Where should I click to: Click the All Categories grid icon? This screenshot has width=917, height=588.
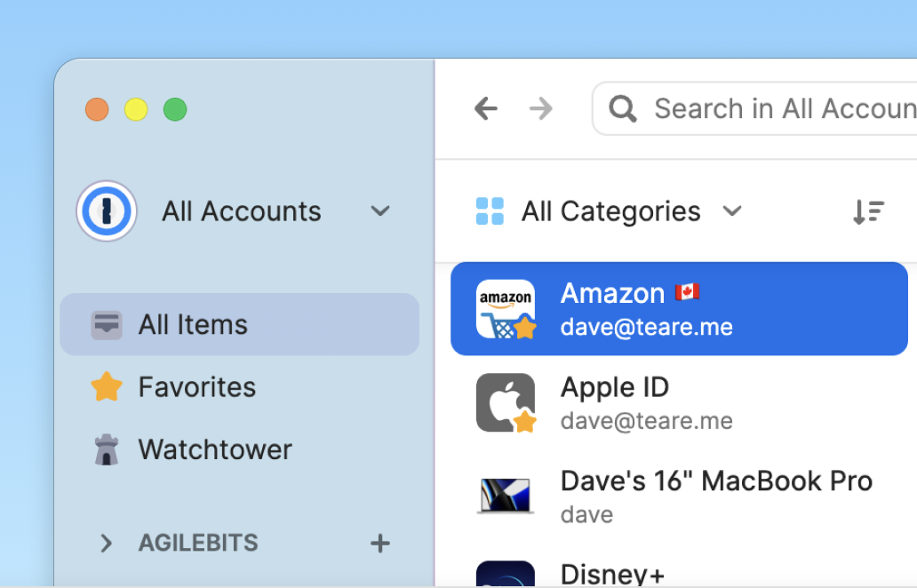click(490, 211)
